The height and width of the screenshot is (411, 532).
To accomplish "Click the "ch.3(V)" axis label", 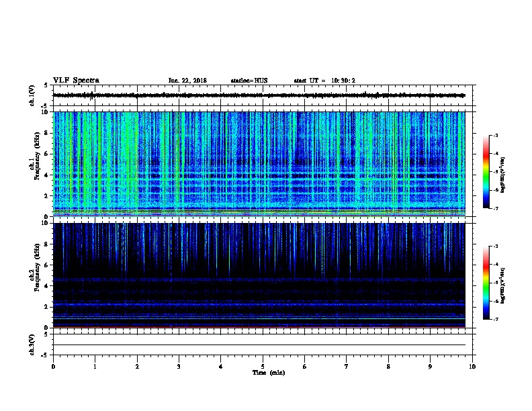I will click(32, 345).
